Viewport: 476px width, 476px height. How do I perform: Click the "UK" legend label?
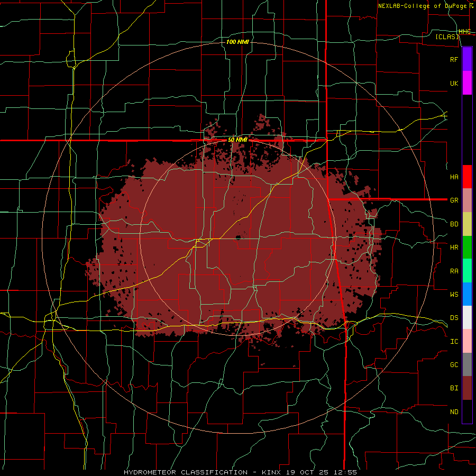coord(454,83)
